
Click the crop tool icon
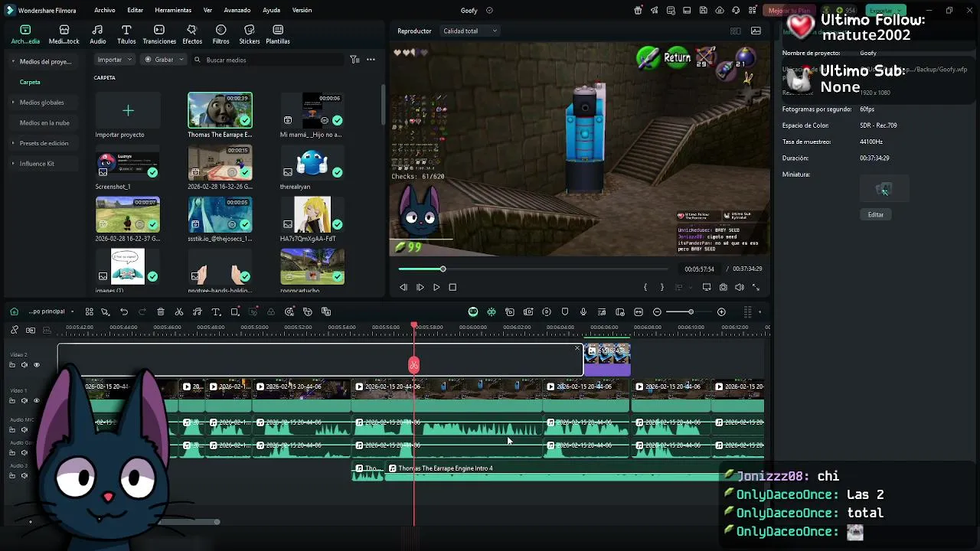click(235, 312)
